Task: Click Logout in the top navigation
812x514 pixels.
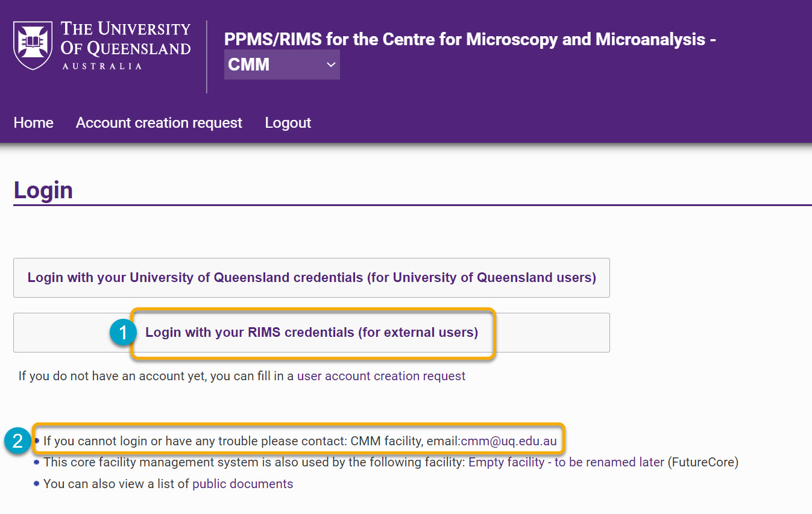Action: 288,122
